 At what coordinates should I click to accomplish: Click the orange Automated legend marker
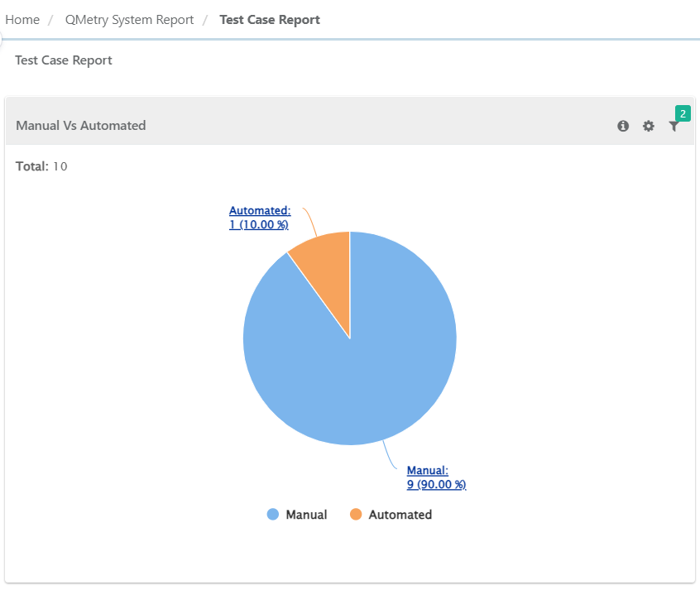(356, 515)
